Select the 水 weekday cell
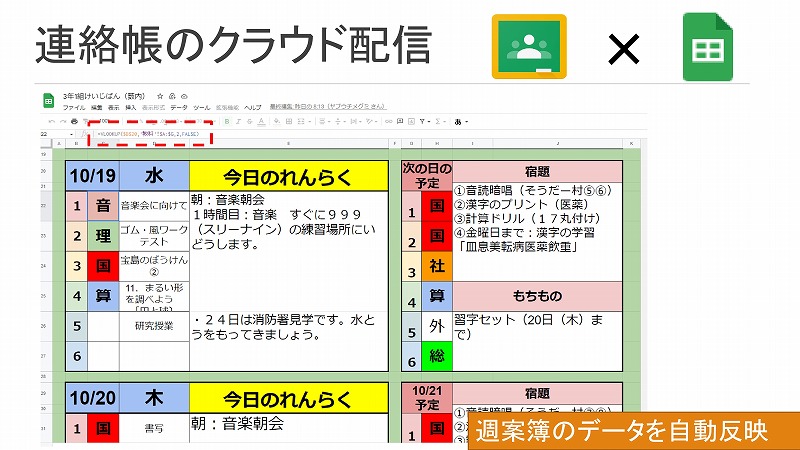Image resolution: width=800 pixels, height=450 pixels. 154,176
